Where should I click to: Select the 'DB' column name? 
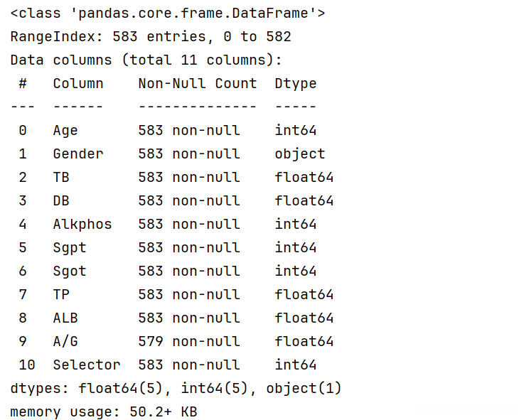pyautogui.click(x=61, y=201)
